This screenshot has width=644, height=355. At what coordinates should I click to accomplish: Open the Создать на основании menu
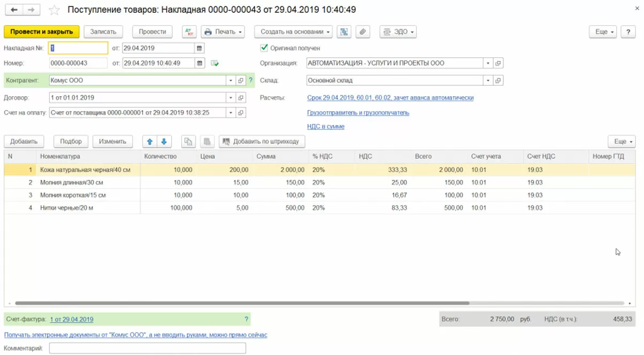(x=293, y=32)
